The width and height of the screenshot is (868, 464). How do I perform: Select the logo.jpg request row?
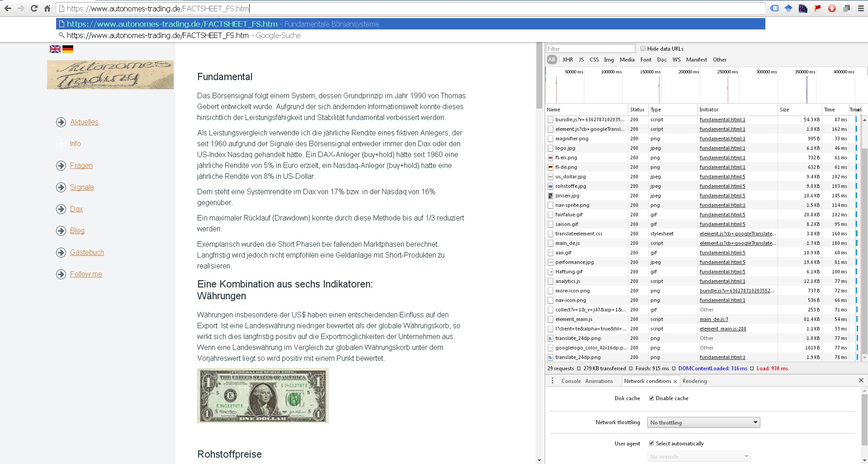pyautogui.click(x=702, y=148)
